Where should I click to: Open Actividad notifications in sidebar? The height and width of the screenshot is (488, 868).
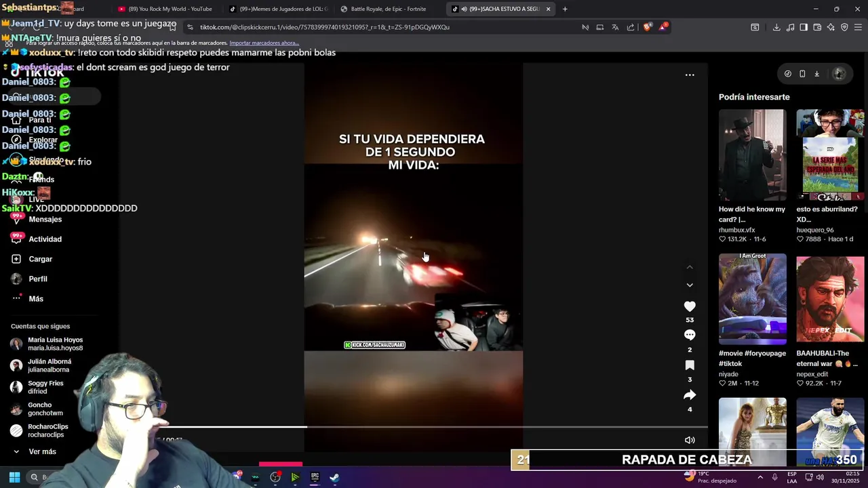[x=45, y=239]
